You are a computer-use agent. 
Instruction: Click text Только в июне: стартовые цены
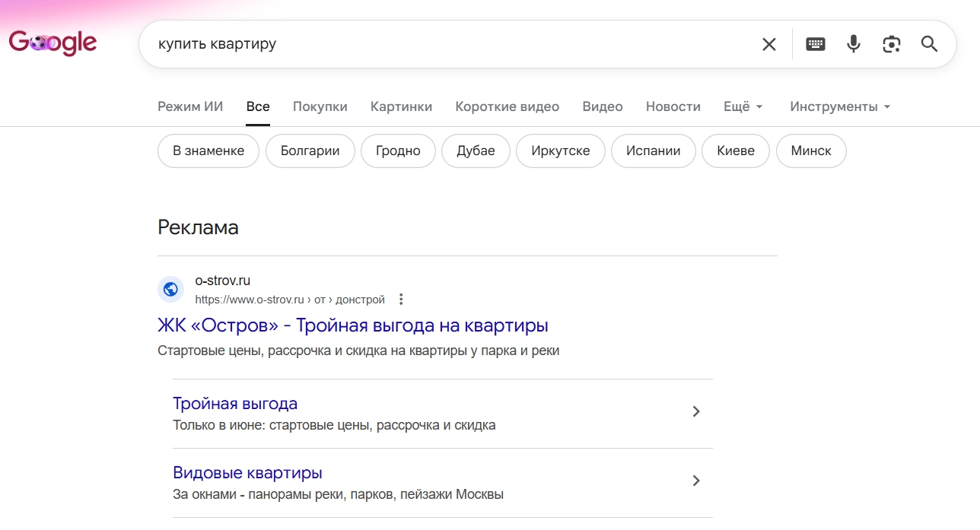[334, 425]
